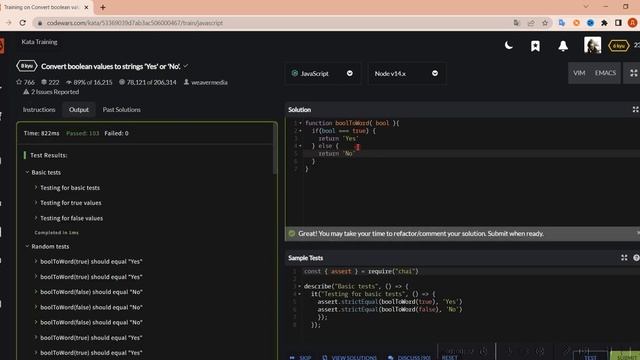Collapse the Basic tests group

pyautogui.click(x=27, y=172)
